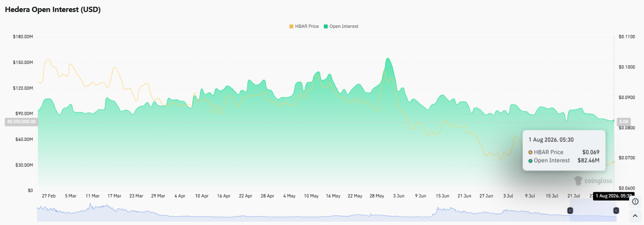Click the $60.00M left axis label
644x225 pixels.
coord(24,139)
